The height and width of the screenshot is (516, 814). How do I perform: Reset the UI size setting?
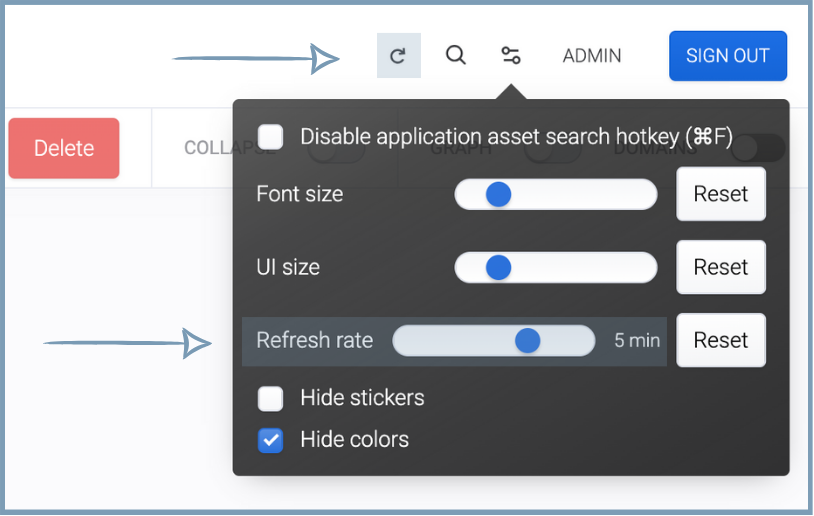point(721,267)
